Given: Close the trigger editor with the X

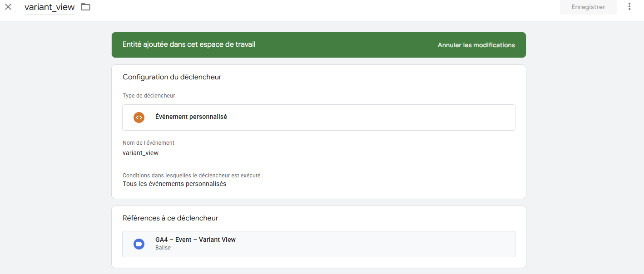Looking at the screenshot, I should tap(8, 7).
